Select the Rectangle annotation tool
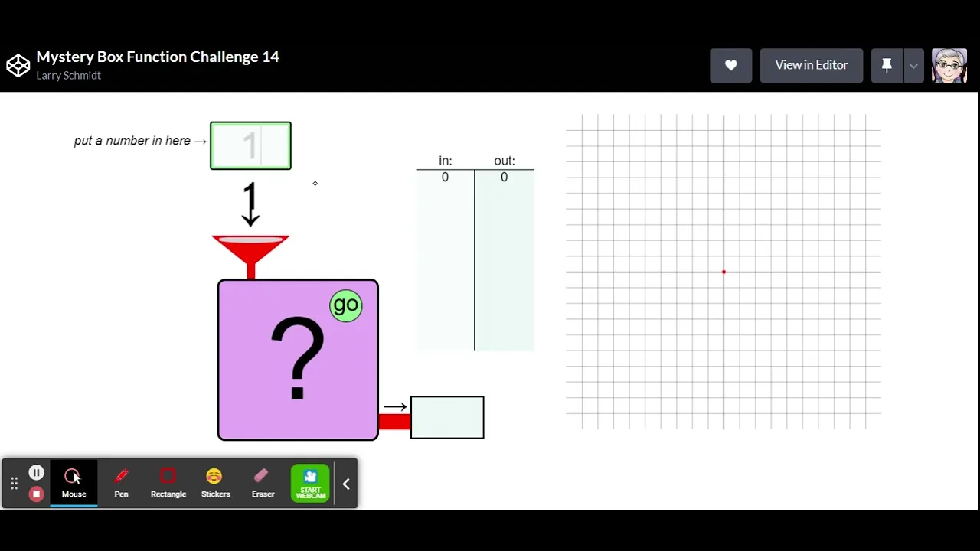The image size is (980, 551). (168, 483)
